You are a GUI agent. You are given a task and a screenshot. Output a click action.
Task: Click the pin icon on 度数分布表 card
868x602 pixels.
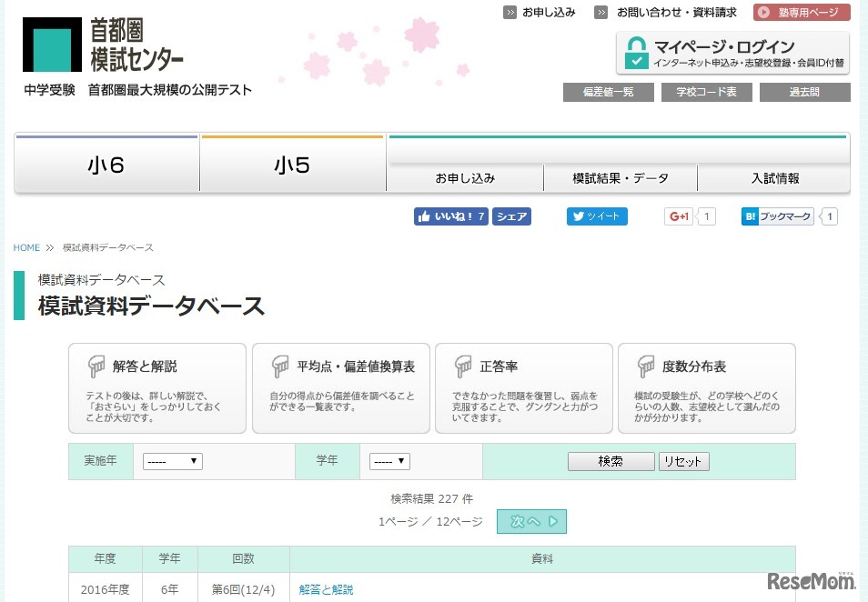[x=645, y=366]
